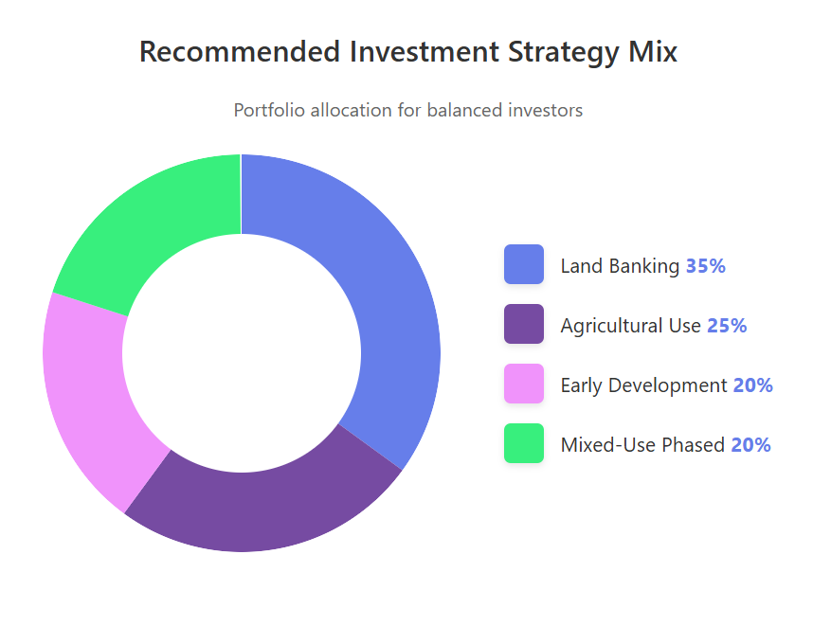Click the 25% value beside Agricultural Use
The width and height of the screenshot is (813, 644).
coord(727,326)
